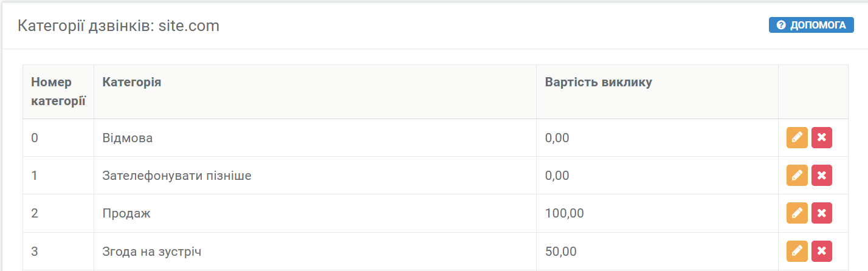The width and height of the screenshot is (868, 271).
Task: Click the Категорія column header
Action: tap(315, 92)
